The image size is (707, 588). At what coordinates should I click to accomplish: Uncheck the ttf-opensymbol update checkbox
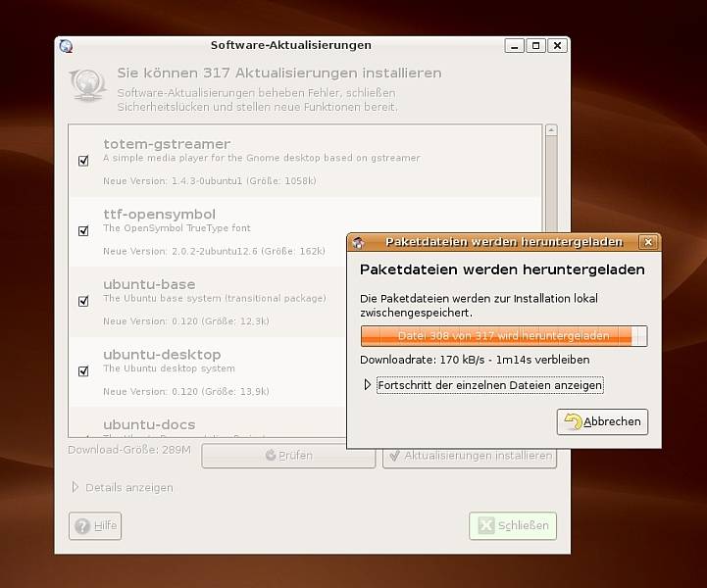coord(83,231)
